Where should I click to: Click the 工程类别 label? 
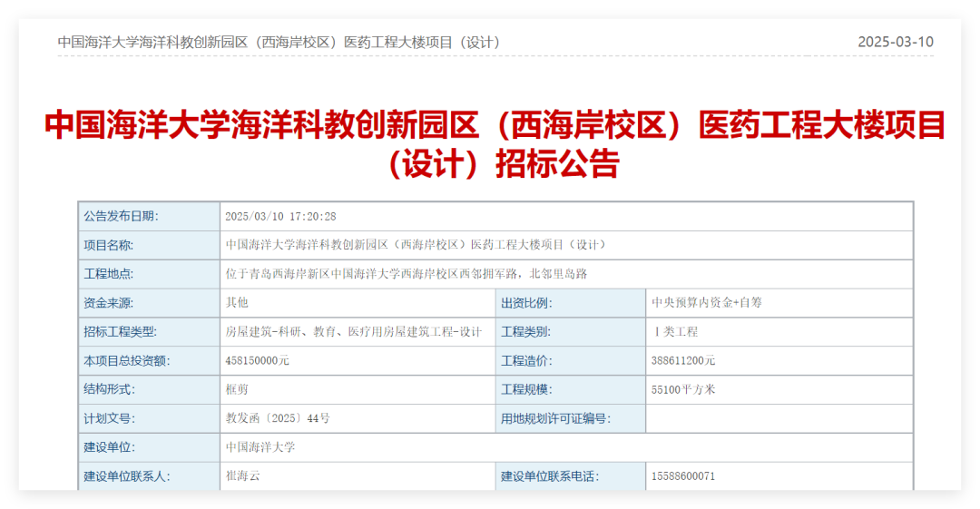click(525, 331)
